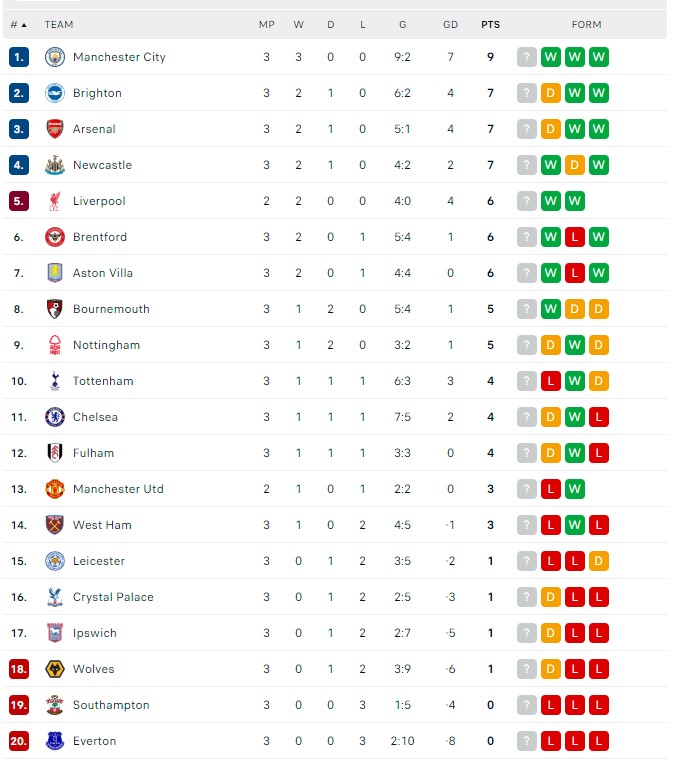
Task: Click the Wolves club crest
Action: [x=54, y=669]
